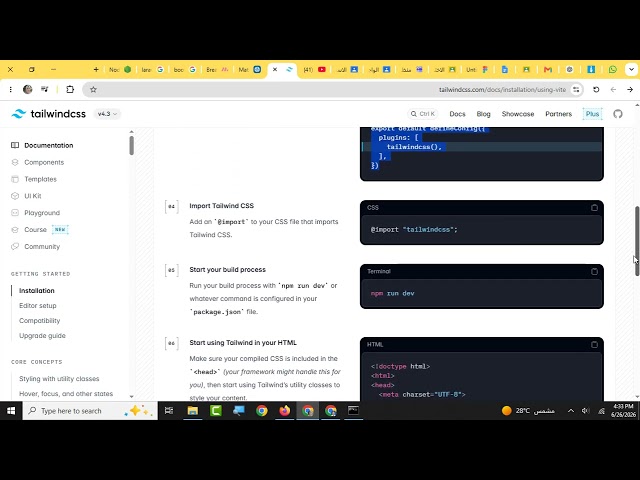Select Documentation in the sidebar
This screenshot has width=640, height=480.
(42, 145)
